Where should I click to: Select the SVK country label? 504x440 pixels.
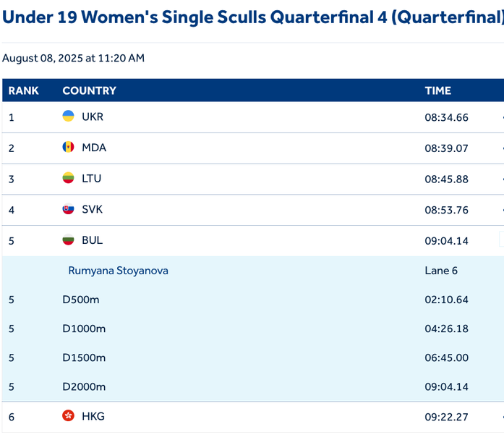[93, 210]
